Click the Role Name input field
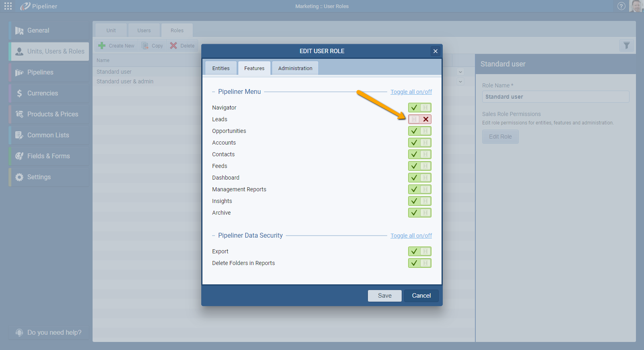The image size is (644, 350). tap(555, 97)
